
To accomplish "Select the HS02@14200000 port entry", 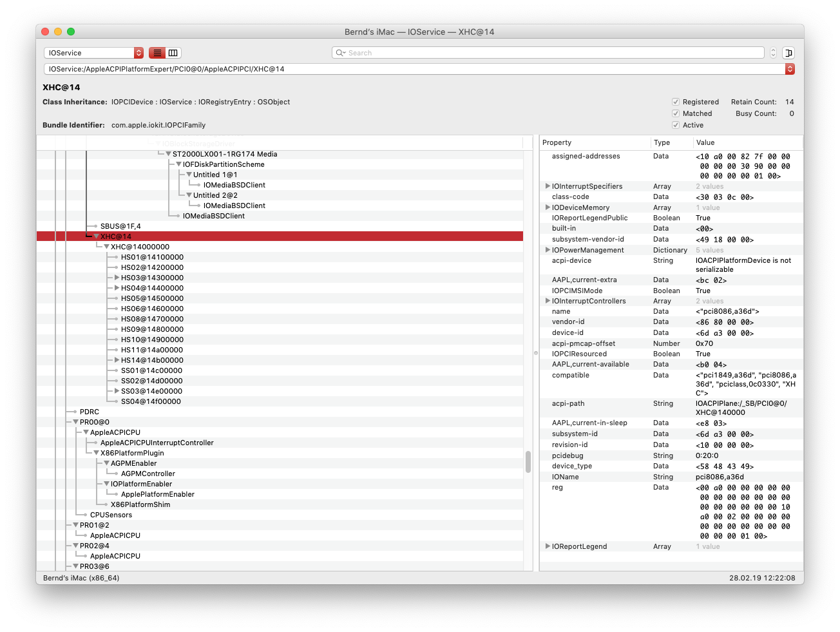I will click(152, 267).
